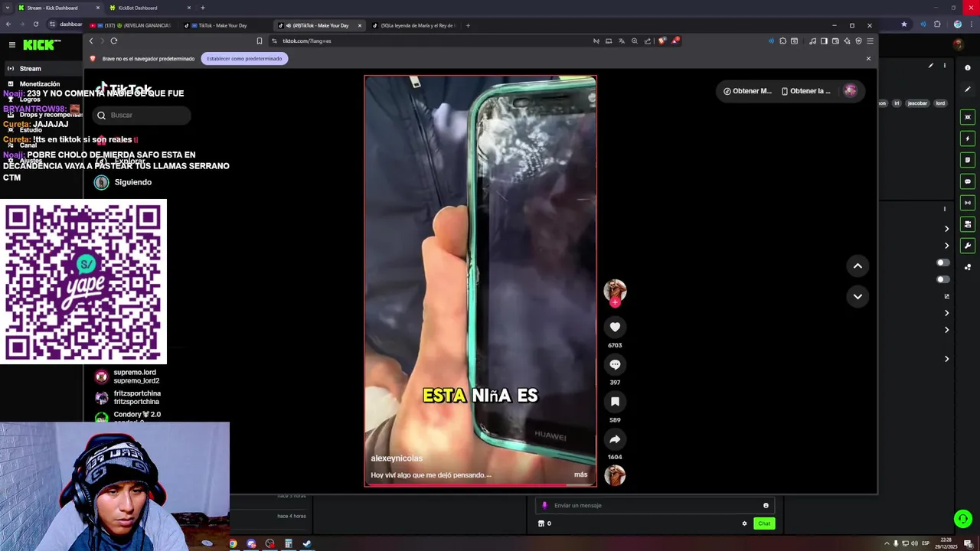Click the Brave Shields lion icon
This screenshot has width=980, height=551.
[x=662, y=41]
